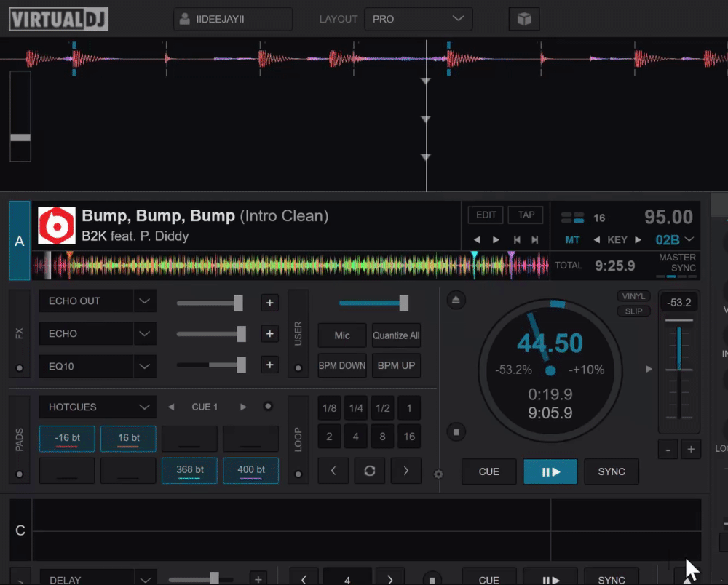Click deck A CUE button
Screen dimensions: 728x585
489,471
